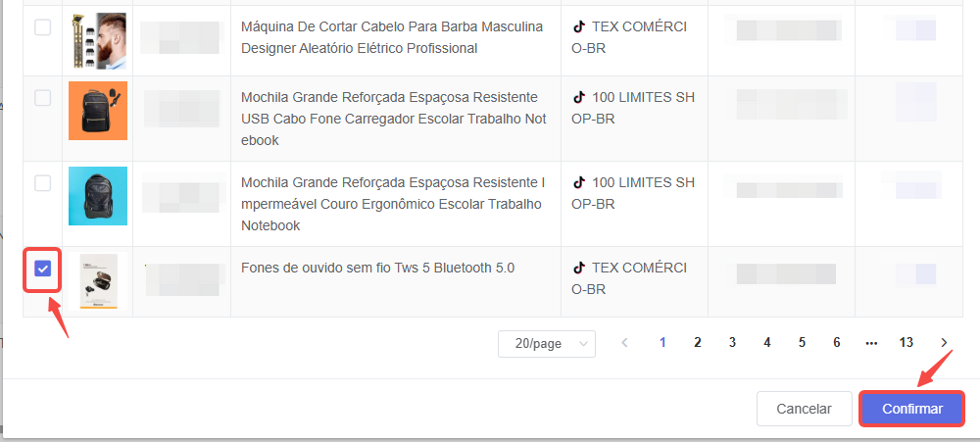
Task: Open the 20/page size dropdown
Action: [546, 344]
